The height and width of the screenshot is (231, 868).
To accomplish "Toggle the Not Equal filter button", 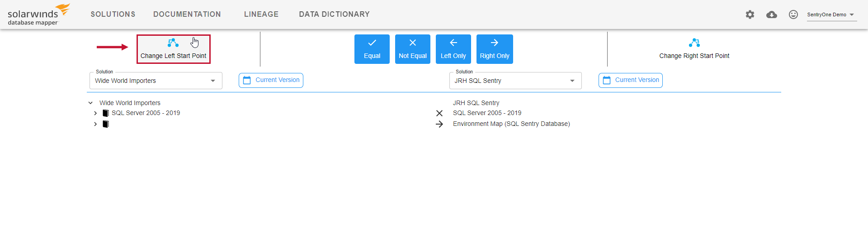I will click(413, 49).
